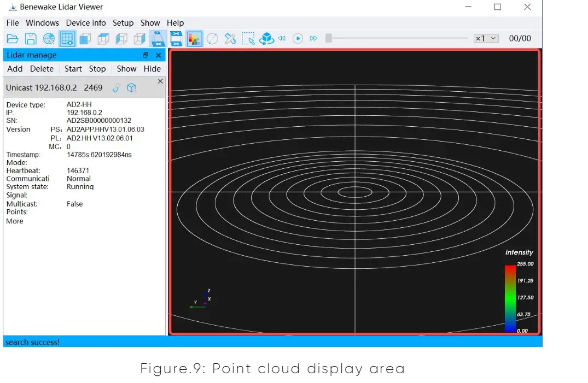Maximize the Benewake Lidar Viewer window
The width and height of the screenshot is (588, 383).
pyautogui.click(x=498, y=7)
